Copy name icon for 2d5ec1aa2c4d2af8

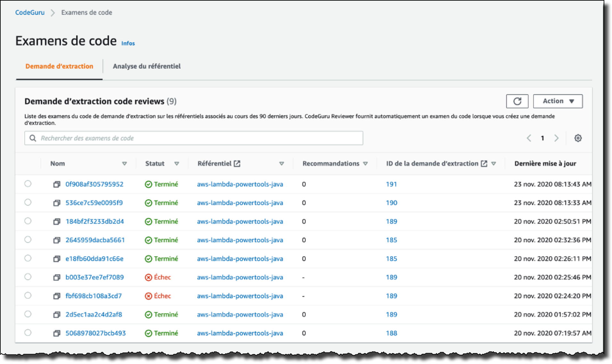click(57, 314)
